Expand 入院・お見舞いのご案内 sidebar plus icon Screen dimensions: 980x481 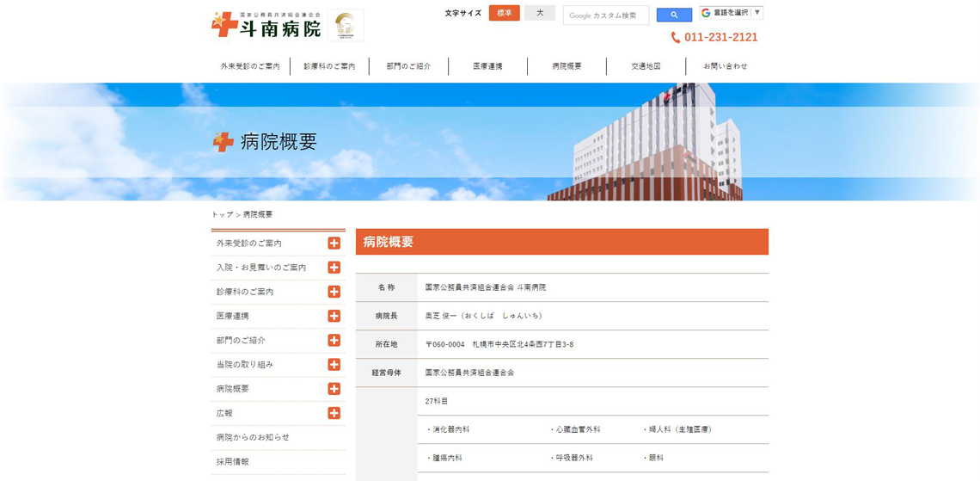tap(334, 268)
